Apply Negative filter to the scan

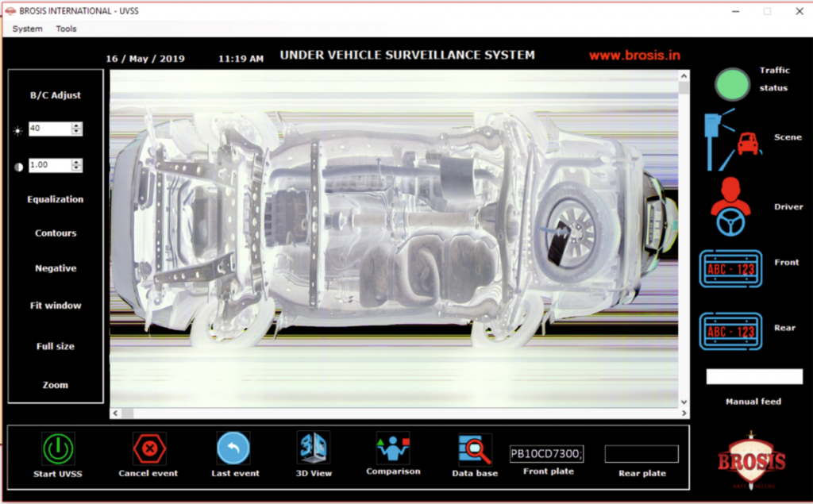tap(54, 268)
